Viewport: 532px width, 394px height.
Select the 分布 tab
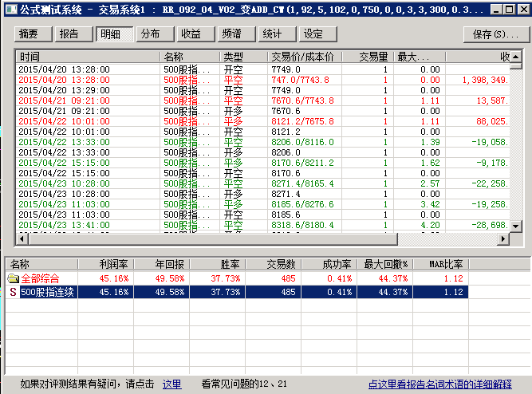click(x=151, y=34)
